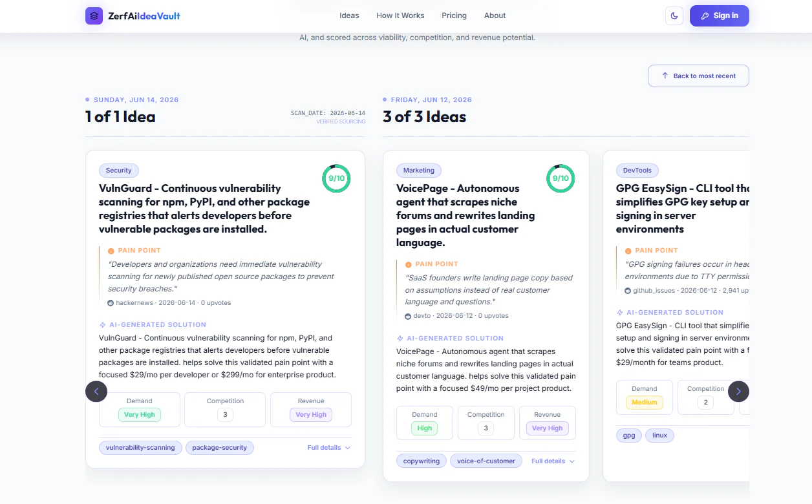Click the Very High revenue badge on VulnGuard
The height and width of the screenshot is (504, 812).
tap(311, 415)
